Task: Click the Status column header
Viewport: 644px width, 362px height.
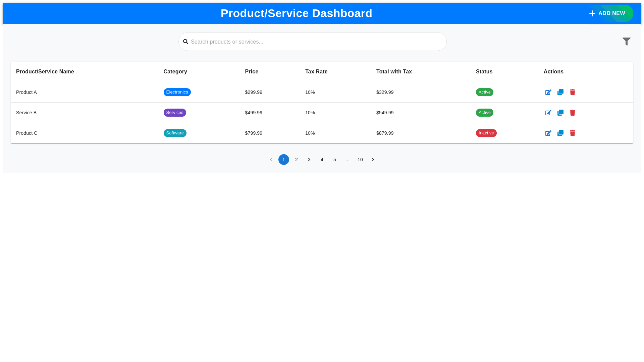Action: 484,72
